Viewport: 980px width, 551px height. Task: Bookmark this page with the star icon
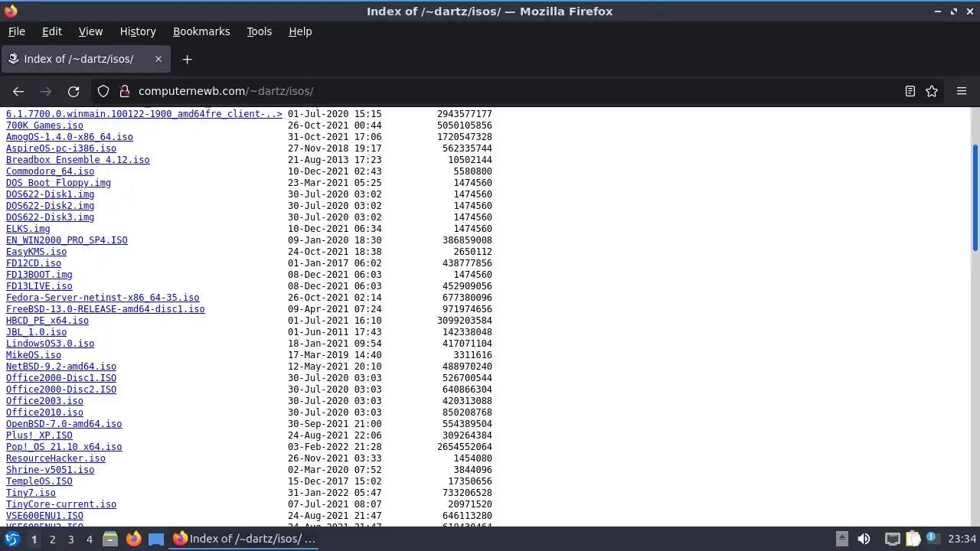(x=932, y=91)
